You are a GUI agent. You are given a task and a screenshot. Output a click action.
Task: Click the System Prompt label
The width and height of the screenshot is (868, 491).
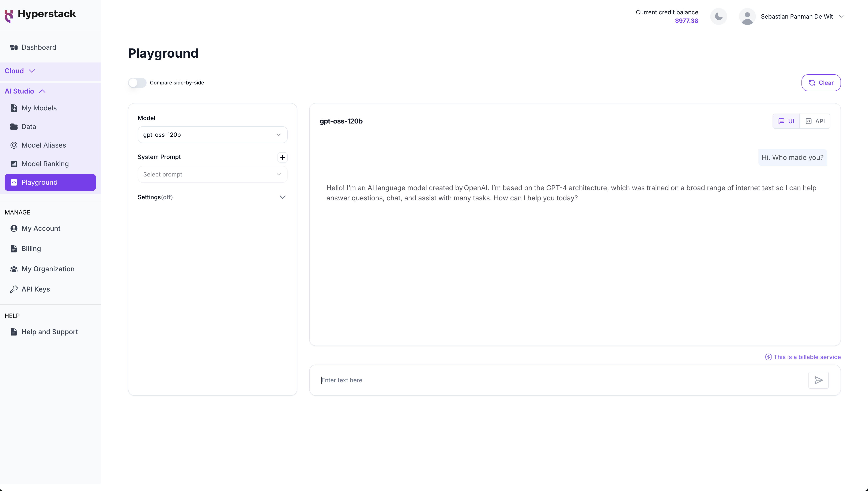click(x=159, y=157)
